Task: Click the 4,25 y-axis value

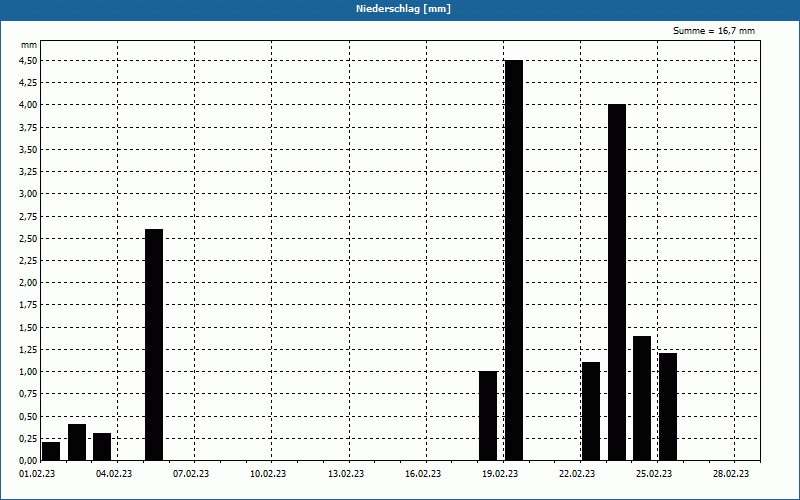Action: pyautogui.click(x=28, y=83)
